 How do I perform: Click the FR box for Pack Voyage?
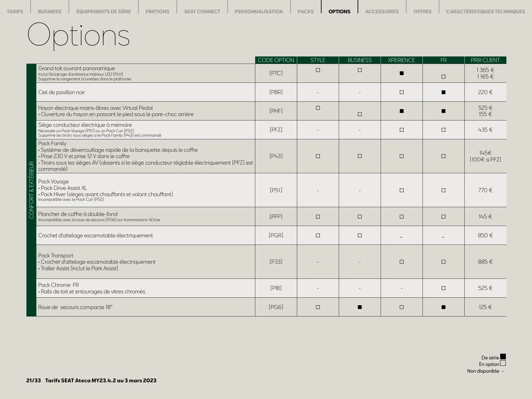click(x=444, y=190)
